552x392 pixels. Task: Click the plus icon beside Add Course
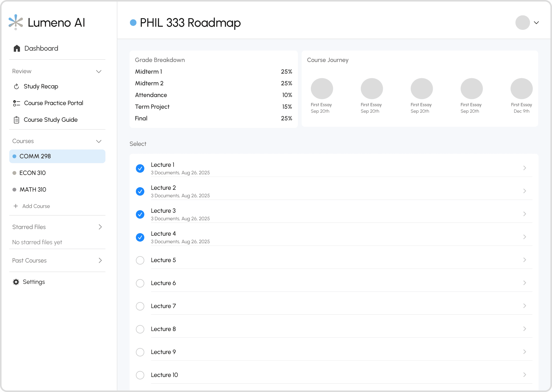click(x=16, y=206)
